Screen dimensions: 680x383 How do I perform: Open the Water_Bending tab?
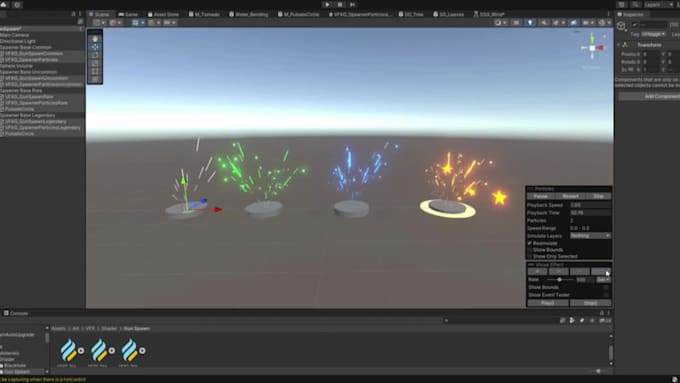(x=249, y=14)
